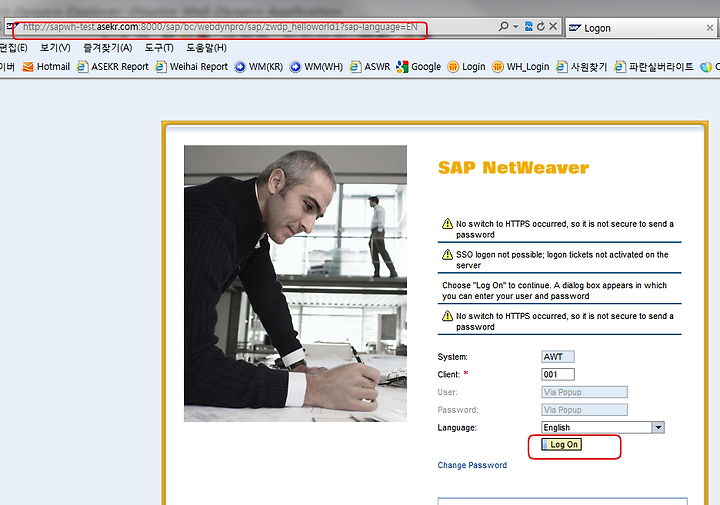Click the Hotmail envelope icon
The image size is (720, 505).
(x=28, y=67)
